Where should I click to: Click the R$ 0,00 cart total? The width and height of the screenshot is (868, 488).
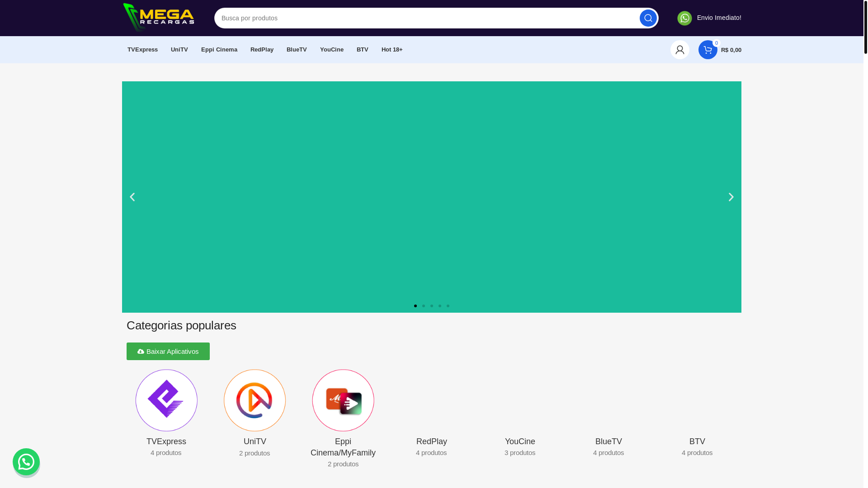(731, 50)
